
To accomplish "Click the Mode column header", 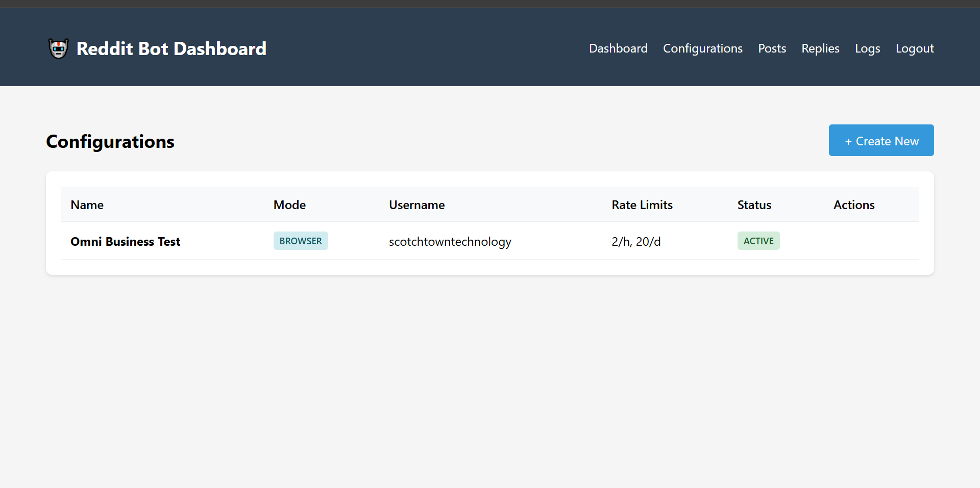I will [289, 205].
